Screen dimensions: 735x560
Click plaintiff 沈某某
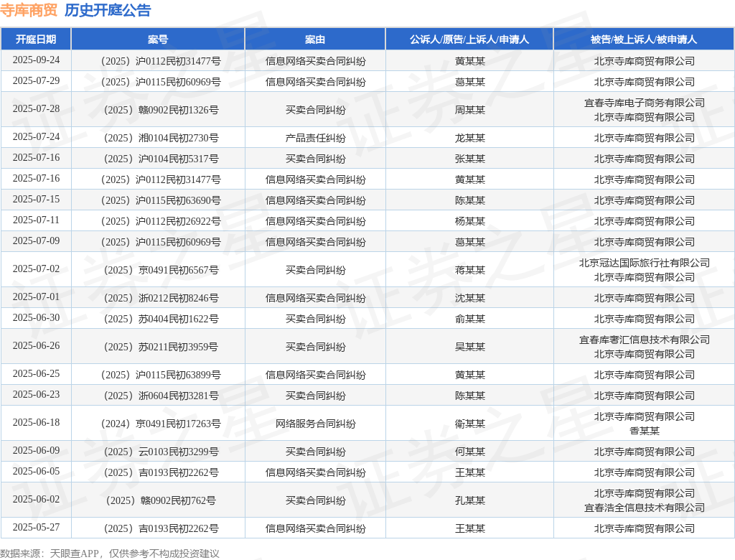click(469, 298)
